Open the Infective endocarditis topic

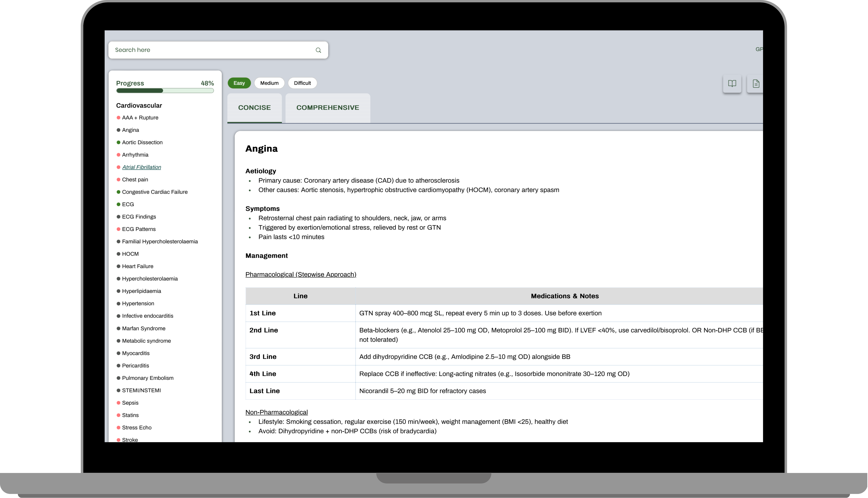click(x=148, y=316)
